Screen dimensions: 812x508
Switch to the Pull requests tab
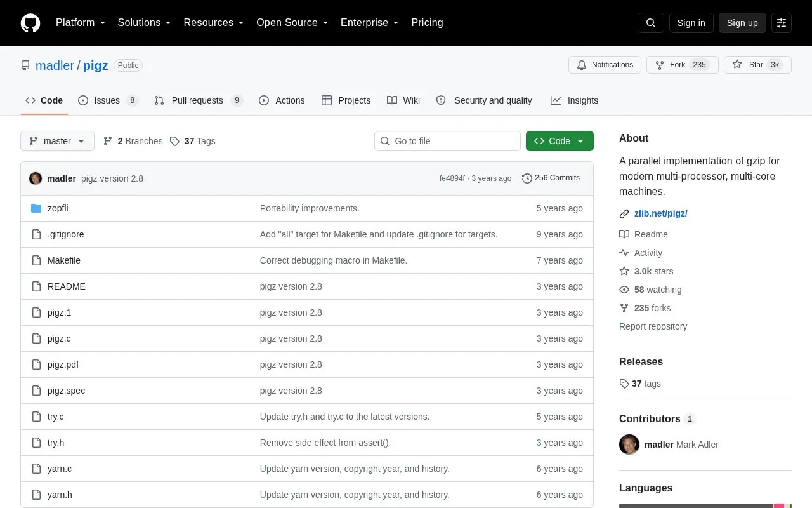[199, 100]
